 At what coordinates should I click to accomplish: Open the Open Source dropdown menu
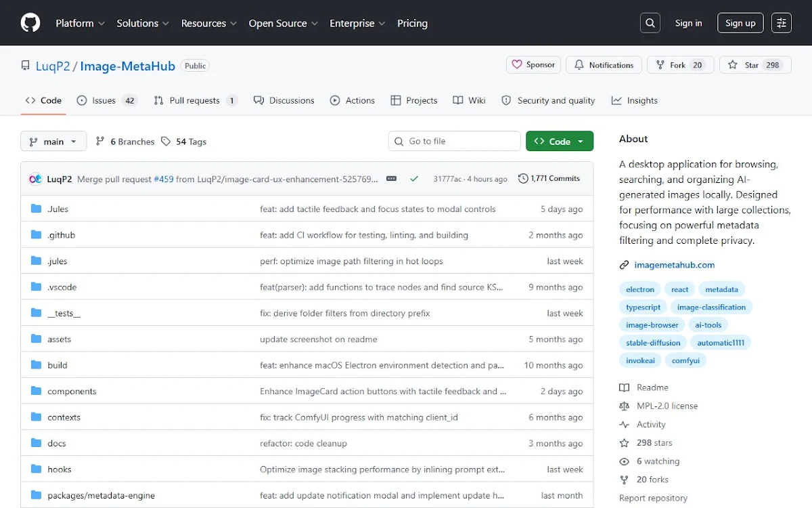(283, 23)
